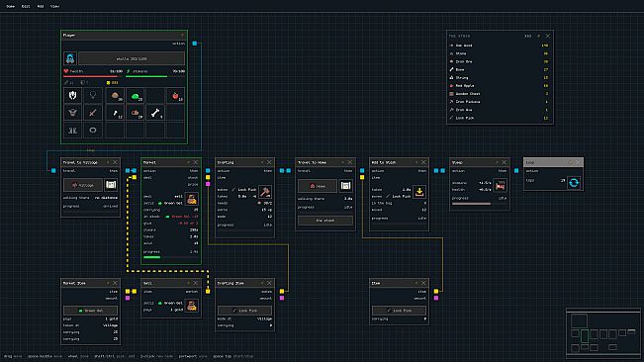This screenshot has height=362, width=644.
Task: Click the cyan loop arrows icon
Action: pyautogui.click(x=574, y=183)
